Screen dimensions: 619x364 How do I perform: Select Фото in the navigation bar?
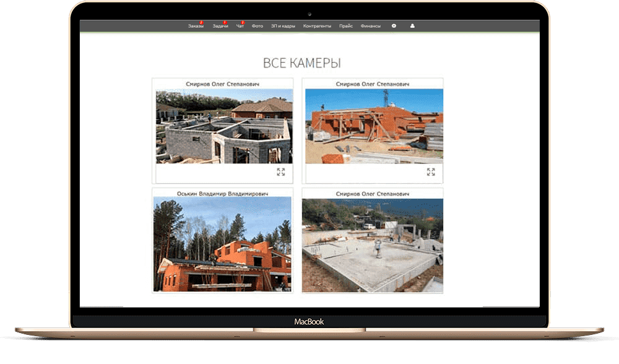[x=258, y=27]
